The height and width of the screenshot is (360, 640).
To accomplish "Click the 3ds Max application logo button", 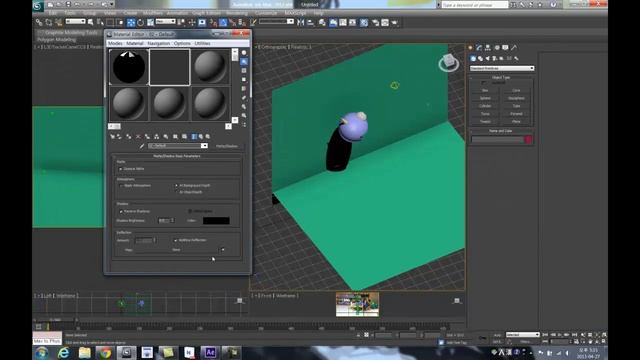I will pyautogui.click(x=38, y=5).
